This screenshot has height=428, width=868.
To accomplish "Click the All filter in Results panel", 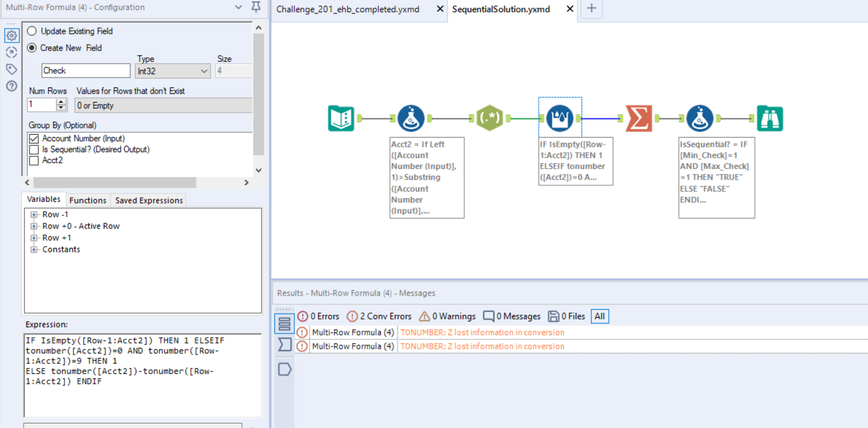I will [600, 316].
